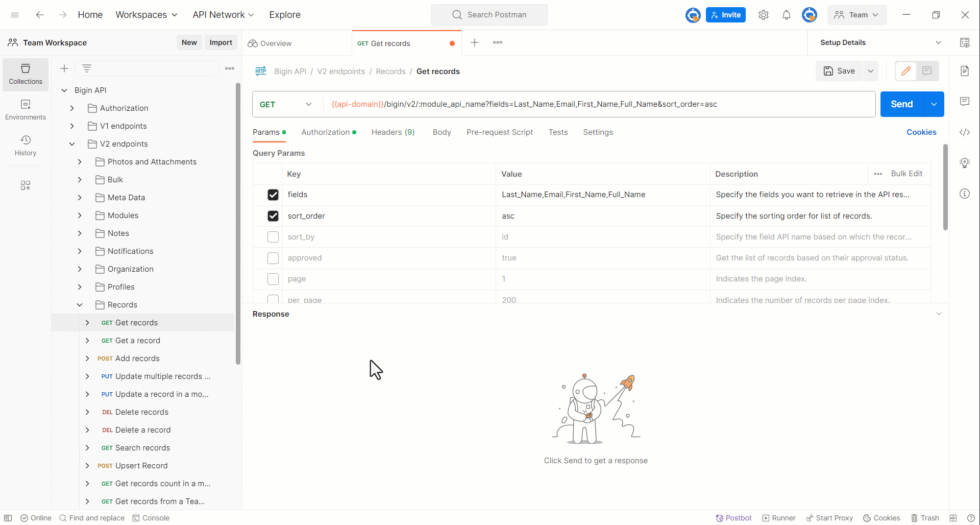Click the Send button
The height and width of the screenshot is (525, 980).
[902, 104]
